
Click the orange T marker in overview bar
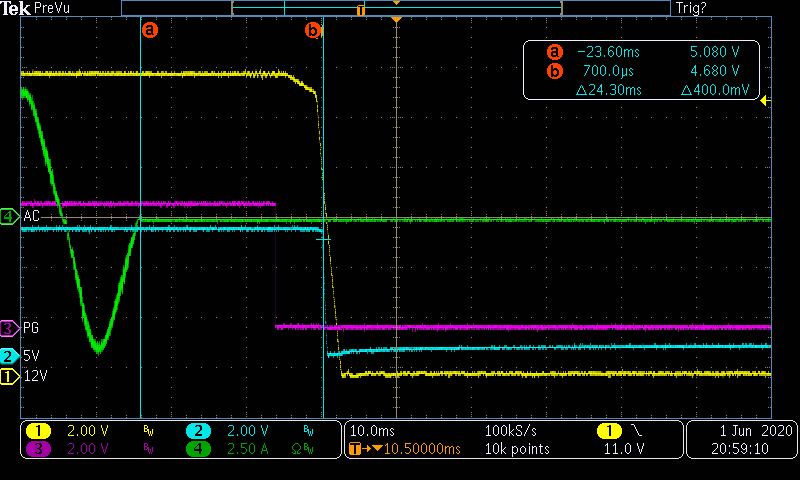[x=361, y=9]
